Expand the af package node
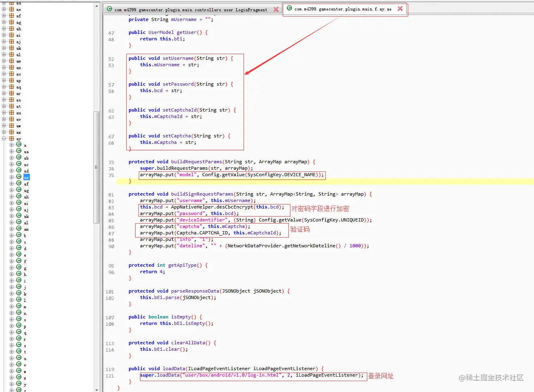 tap(4, 16)
